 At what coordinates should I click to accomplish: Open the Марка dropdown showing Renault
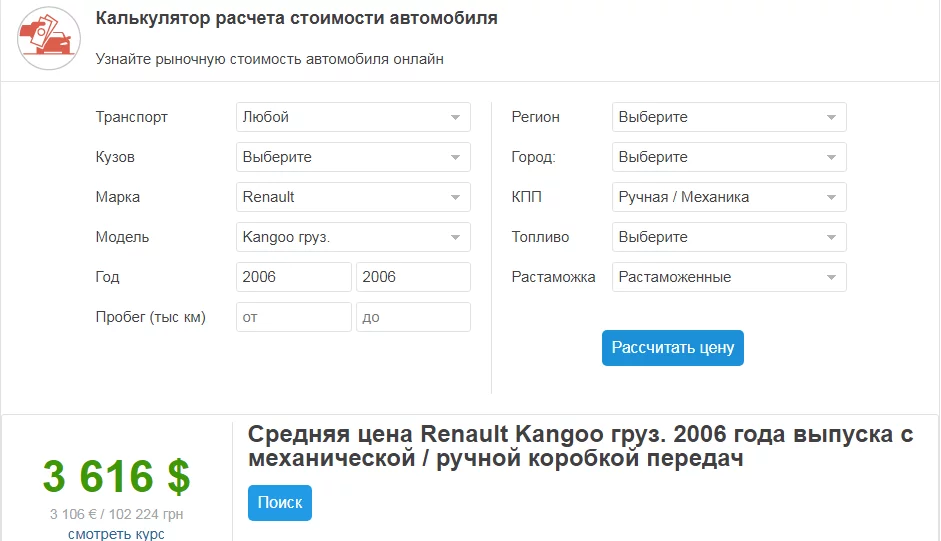click(353, 197)
